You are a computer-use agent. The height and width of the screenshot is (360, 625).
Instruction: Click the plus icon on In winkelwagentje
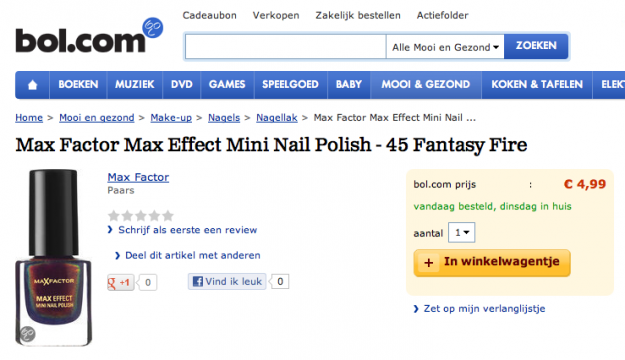(x=428, y=263)
